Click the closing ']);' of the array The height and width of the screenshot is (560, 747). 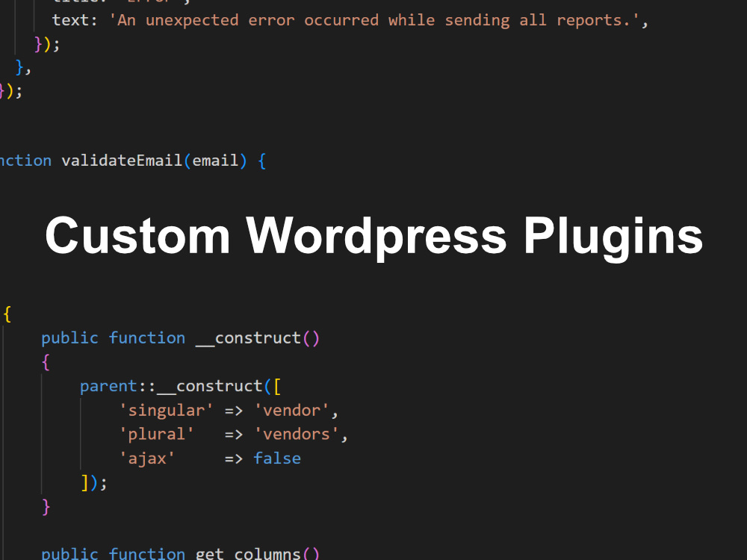94,483
